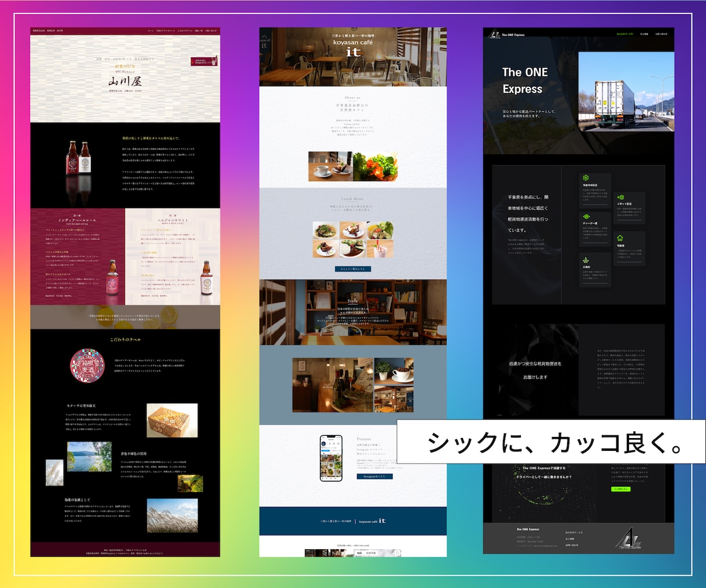The width and height of the screenshot is (706, 588).
Task: Click the スポット配送 service icon
Action: pyautogui.click(x=620, y=197)
